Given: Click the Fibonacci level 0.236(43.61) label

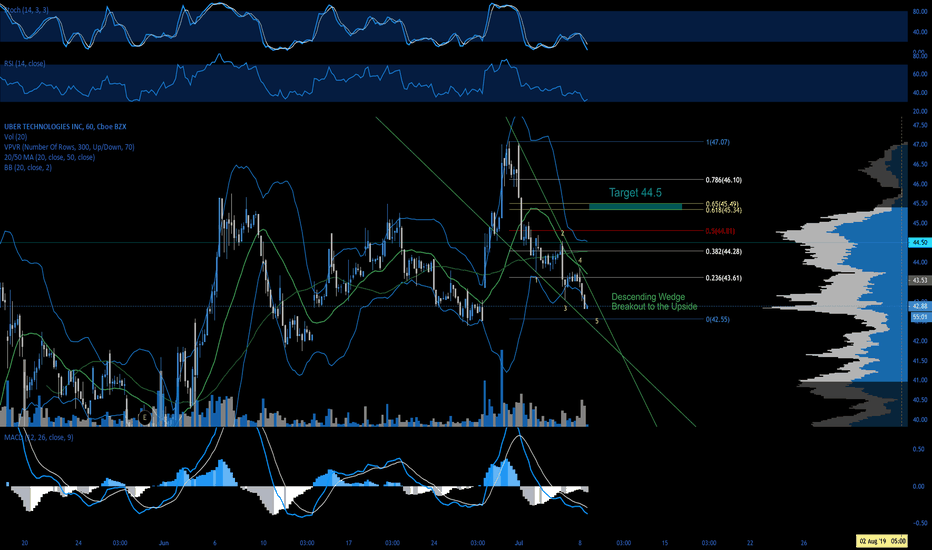Looking at the screenshot, I should pyautogui.click(x=723, y=278).
